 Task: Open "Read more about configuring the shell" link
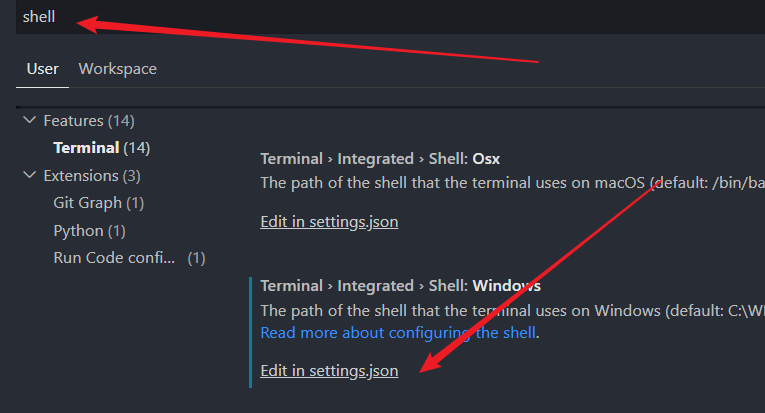(398, 333)
